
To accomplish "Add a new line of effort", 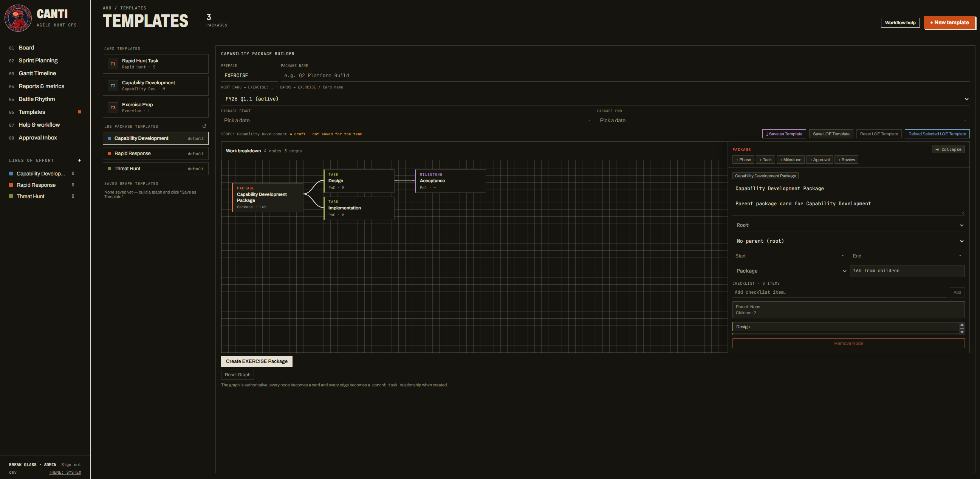I will (x=79, y=160).
